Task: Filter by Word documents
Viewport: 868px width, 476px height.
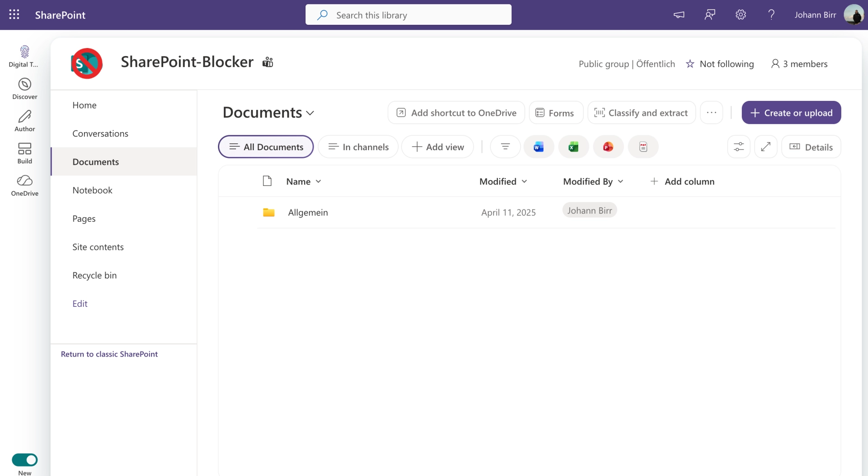Action: click(538, 147)
